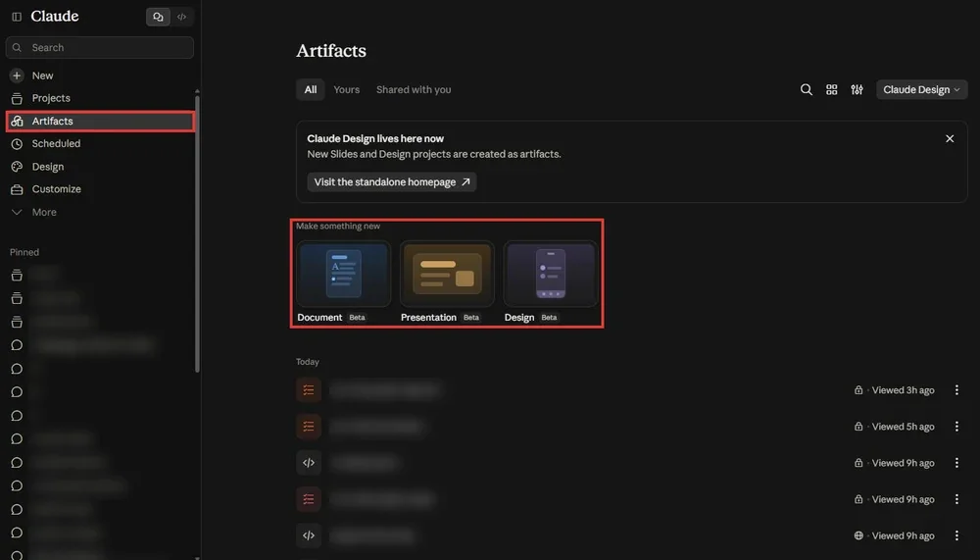Open the checklist icon artifact viewed 5h ago
This screenshot has height=560, width=980.
pyautogui.click(x=309, y=426)
